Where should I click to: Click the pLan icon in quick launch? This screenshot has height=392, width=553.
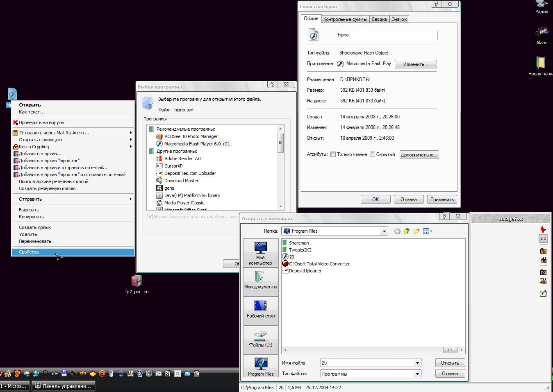click(55, 373)
